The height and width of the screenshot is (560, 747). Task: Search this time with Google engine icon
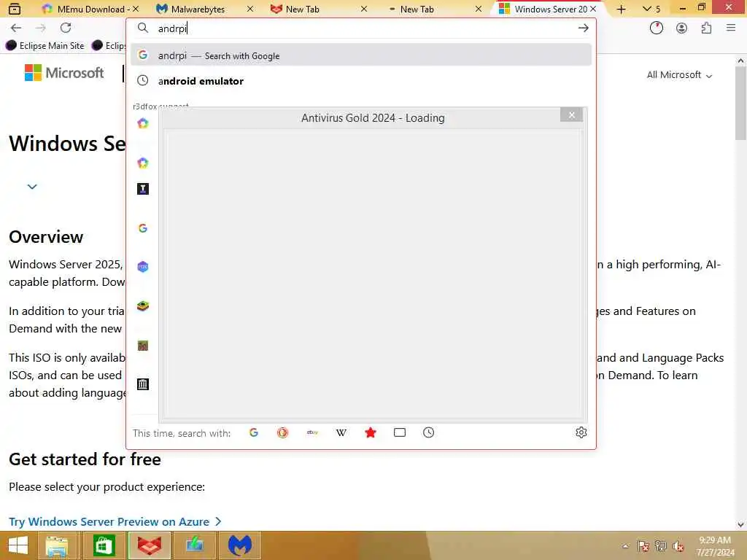253,432
